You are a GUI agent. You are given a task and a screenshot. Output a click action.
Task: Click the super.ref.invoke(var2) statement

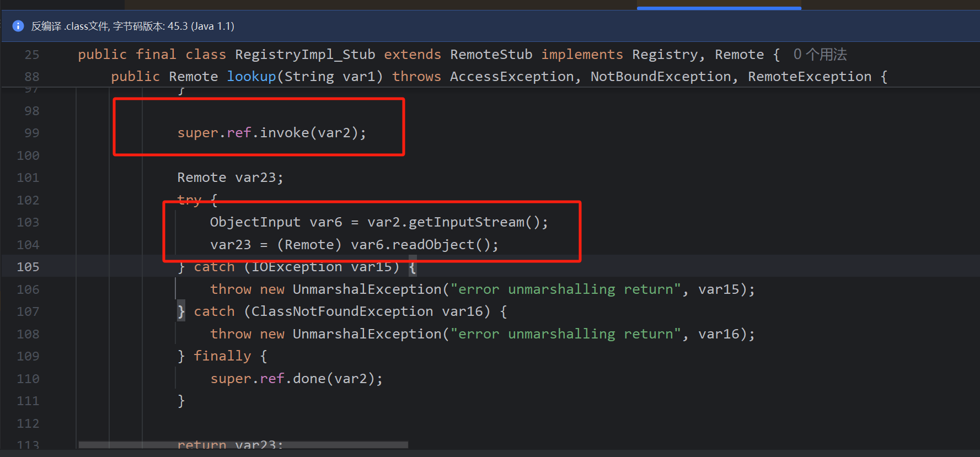(272, 133)
